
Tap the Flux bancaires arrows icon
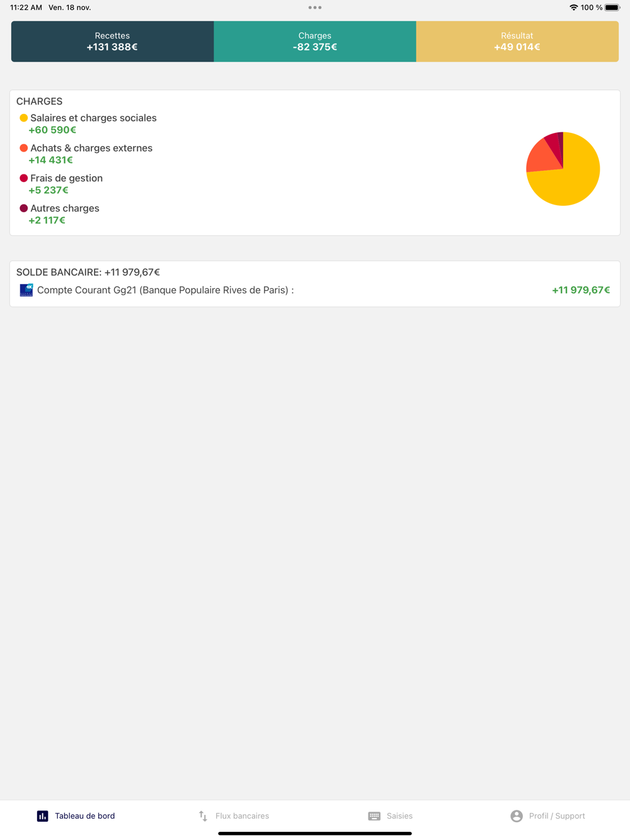tap(203, 816)
